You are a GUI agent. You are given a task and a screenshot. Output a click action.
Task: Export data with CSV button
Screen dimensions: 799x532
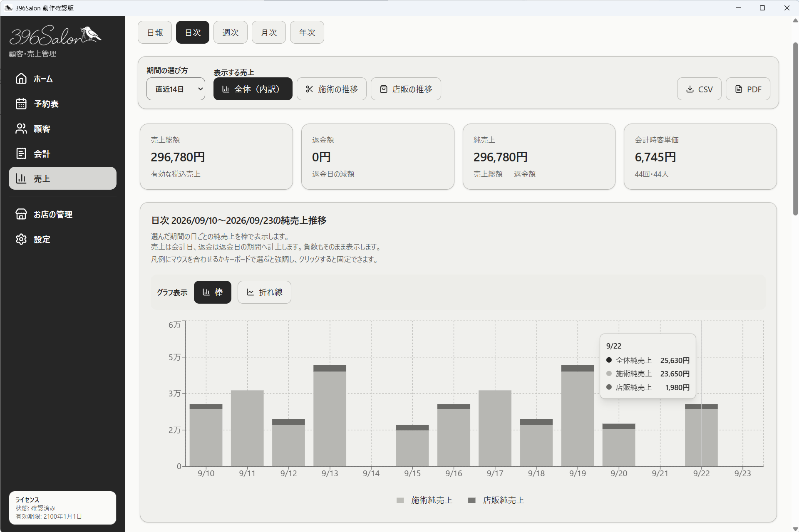[699, 89]
